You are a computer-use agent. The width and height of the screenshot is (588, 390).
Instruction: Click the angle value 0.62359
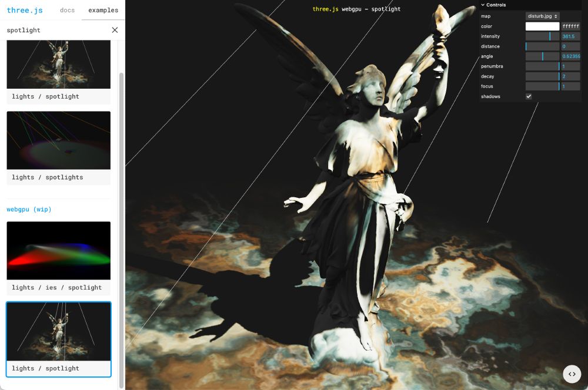point(570,56)
